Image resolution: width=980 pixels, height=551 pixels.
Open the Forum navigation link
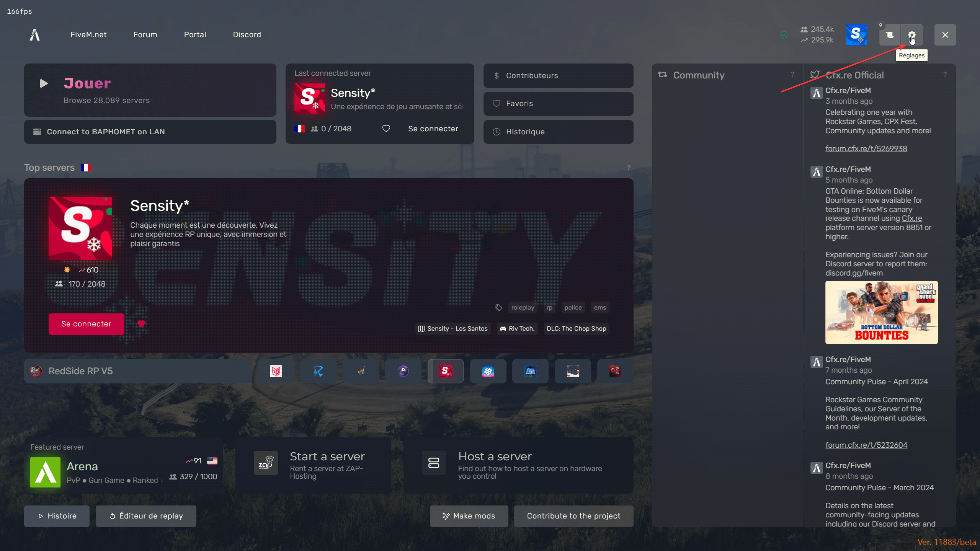[x=145, y=34]
